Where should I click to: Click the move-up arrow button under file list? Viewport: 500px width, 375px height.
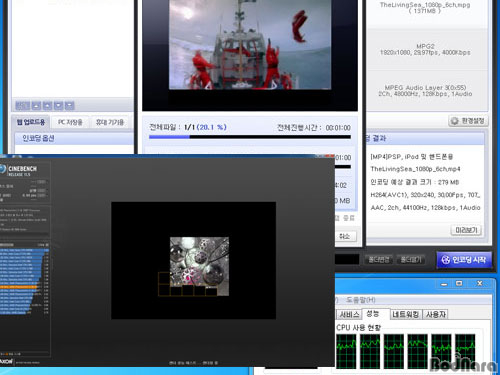48,106
